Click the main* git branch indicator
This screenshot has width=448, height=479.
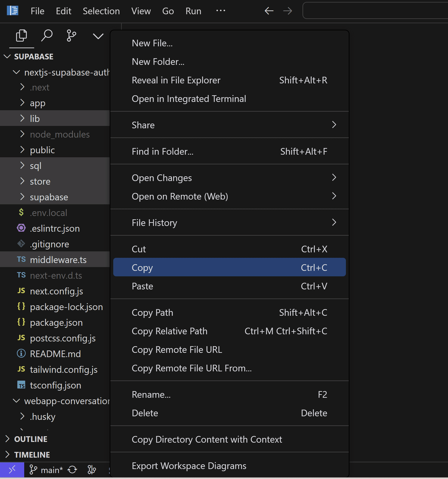46,470
